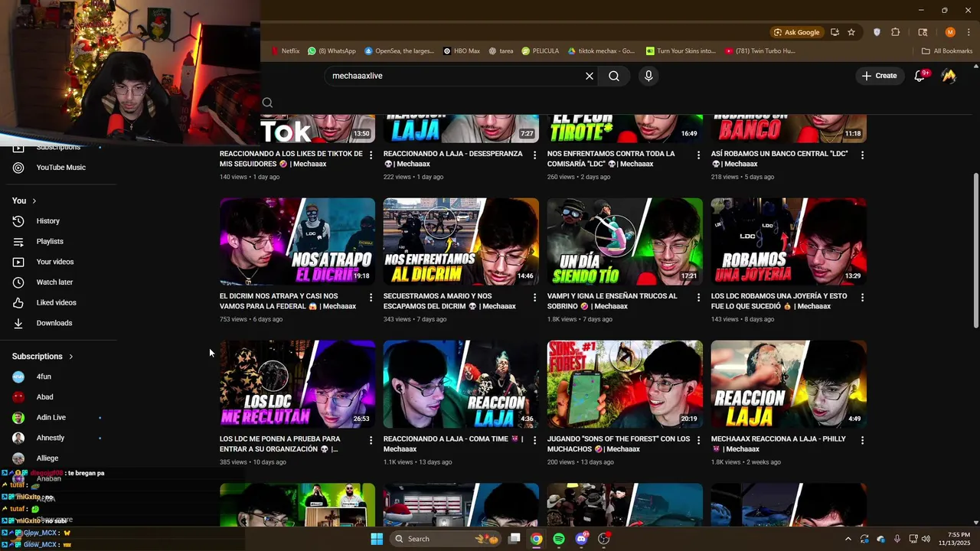
Task: Open options for LOS LDC ME PONEN video
Action: click(371, 440)
